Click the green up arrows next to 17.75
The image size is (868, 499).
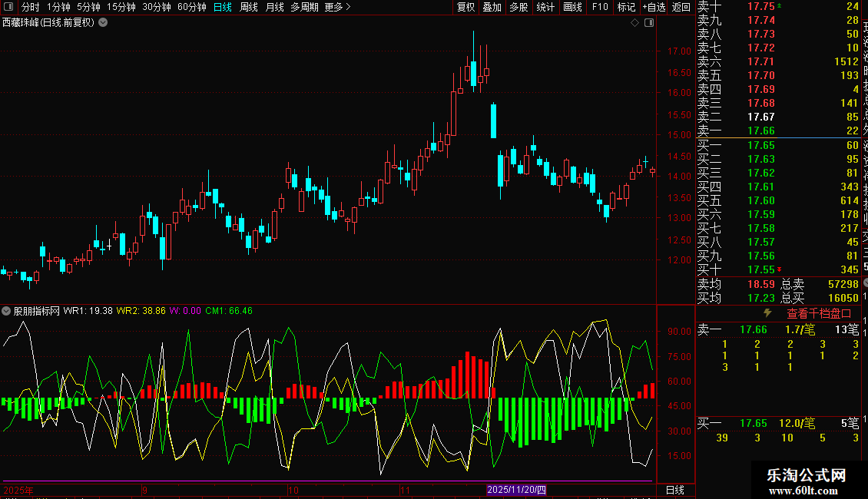coord(780,6)
